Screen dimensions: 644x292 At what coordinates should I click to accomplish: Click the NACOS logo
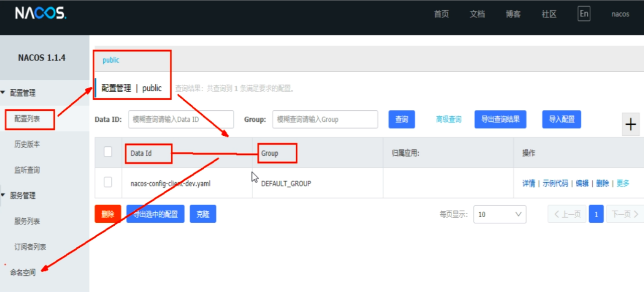coord(40,13)
